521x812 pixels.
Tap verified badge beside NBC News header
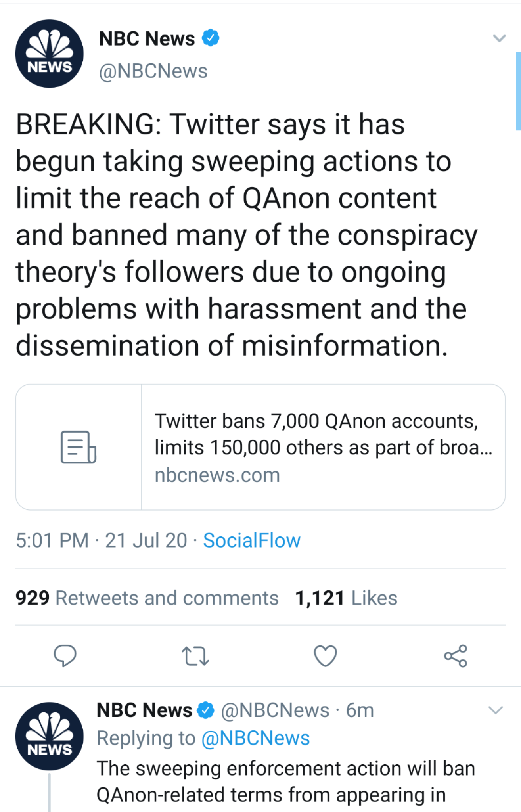(x=211, y=38)
